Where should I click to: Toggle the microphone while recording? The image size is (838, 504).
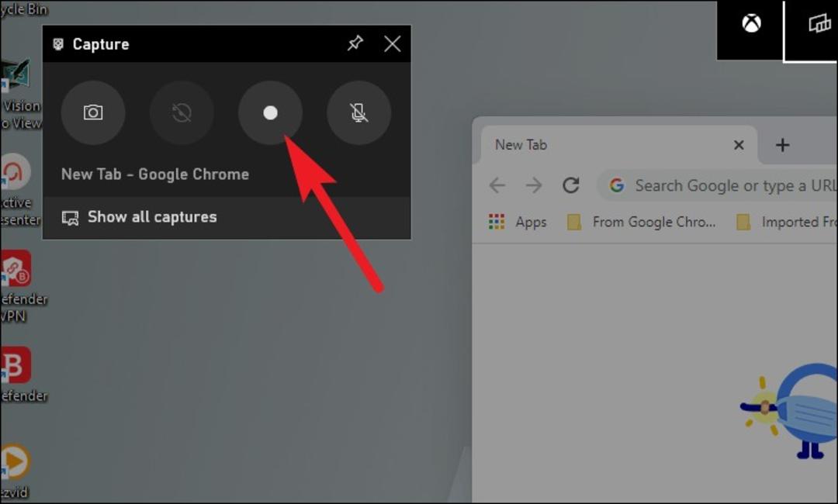(358, 112)
